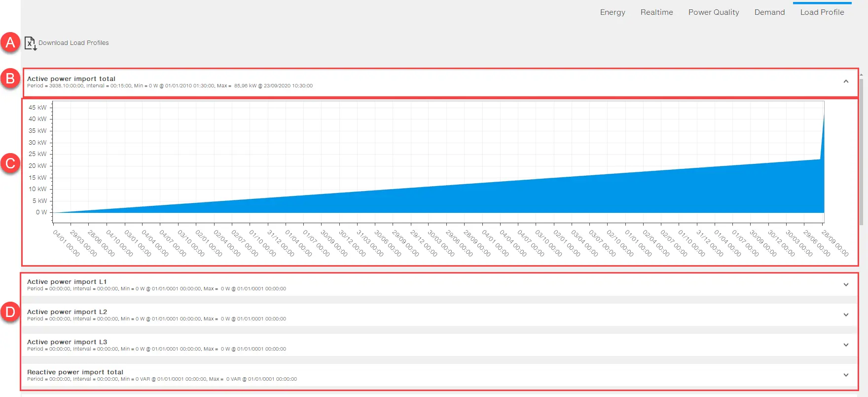
Task: Click the vertical scrollbar on the right
Action: tap(861, 148)
